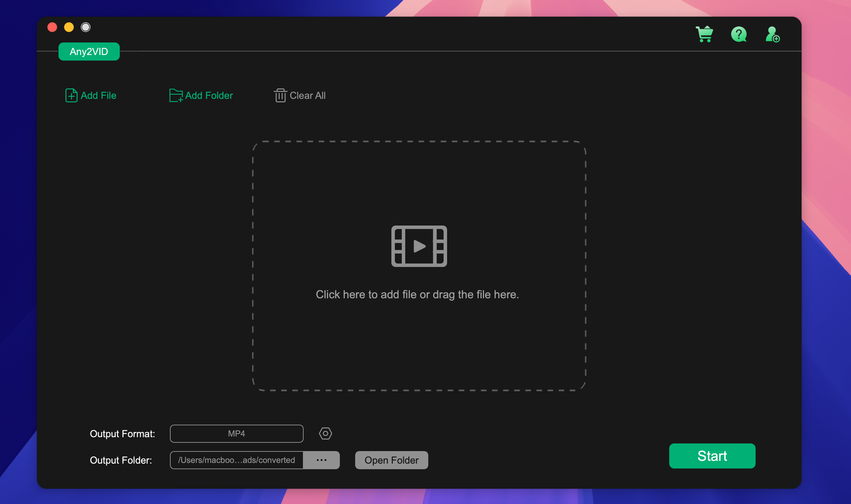Click the output folder path input field
Image resolution: width=851 pixels, height=504 pixels.
237,460
